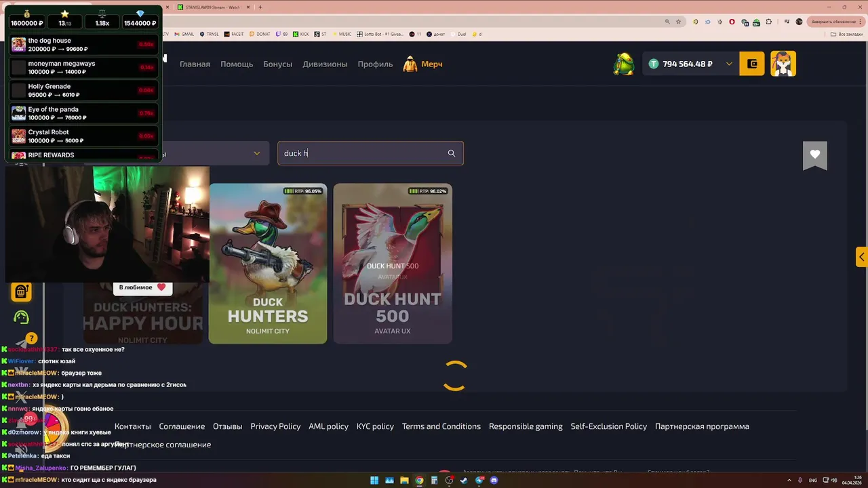Open the Отзывы footer link
Viewport: 868px width, 488px height.
228,426
